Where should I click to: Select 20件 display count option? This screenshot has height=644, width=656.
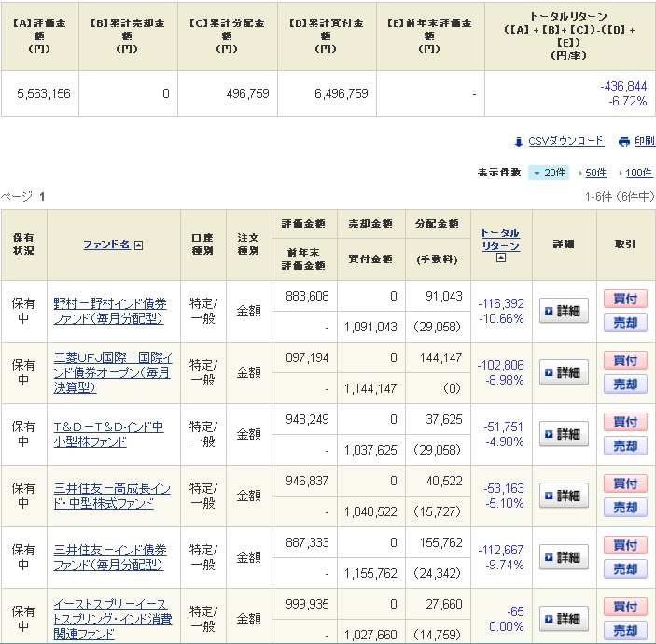(549, 173)
